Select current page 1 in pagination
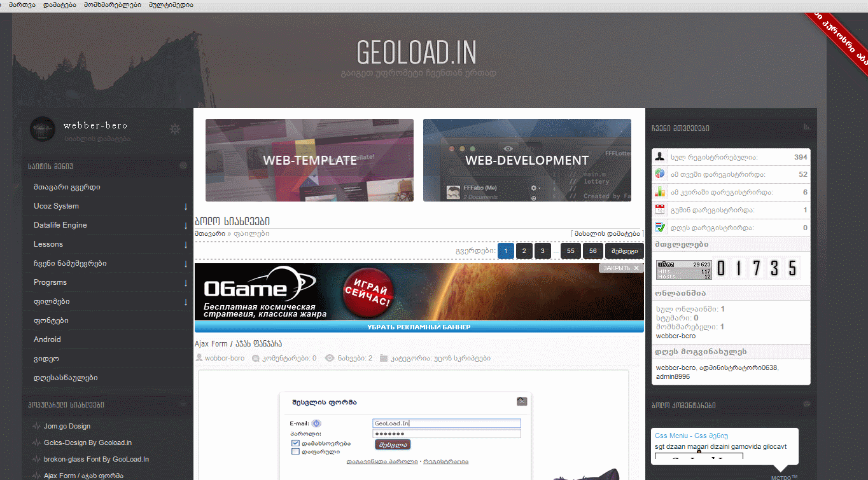This screenshot has width=868, height=480. click(x=506, y=250)
